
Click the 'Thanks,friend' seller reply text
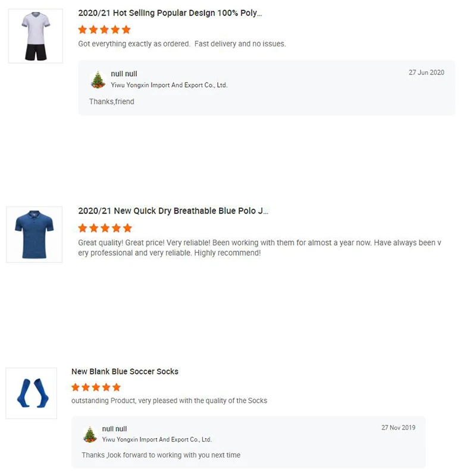112,102
